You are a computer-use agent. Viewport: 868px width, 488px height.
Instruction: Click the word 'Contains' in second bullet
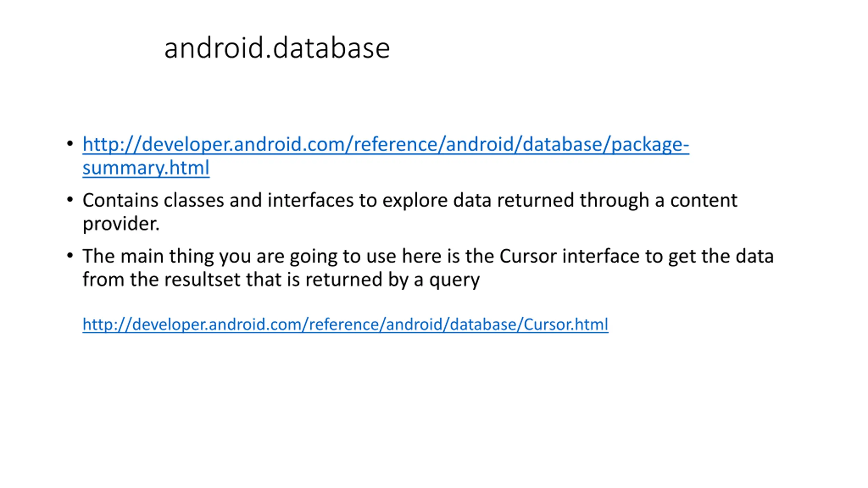(120, 200)
